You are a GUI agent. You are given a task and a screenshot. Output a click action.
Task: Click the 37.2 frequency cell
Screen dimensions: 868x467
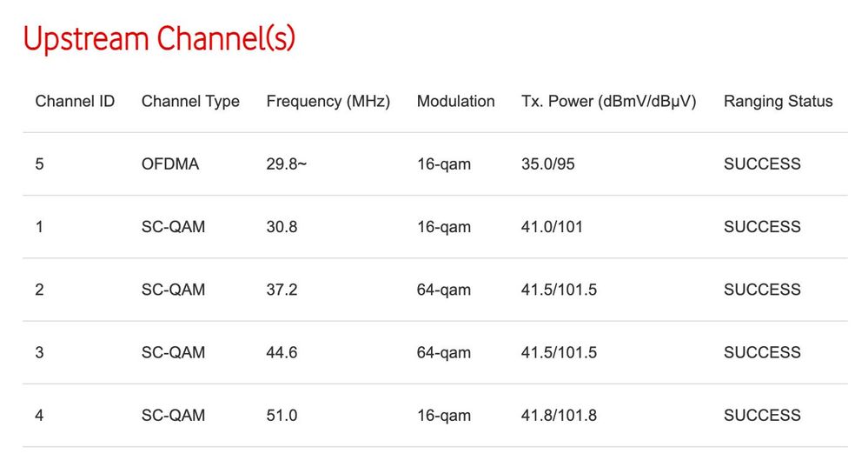[x=282, y=290]
